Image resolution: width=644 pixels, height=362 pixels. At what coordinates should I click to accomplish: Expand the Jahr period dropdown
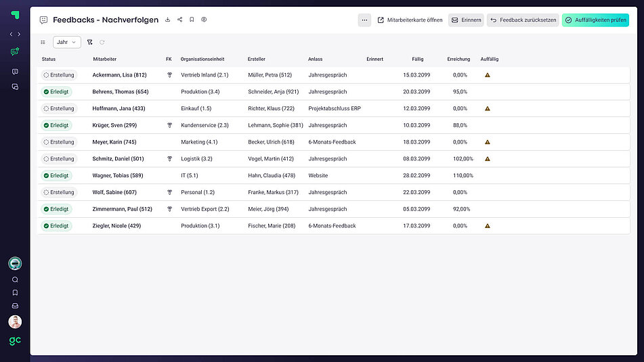(x=66, y=42)
